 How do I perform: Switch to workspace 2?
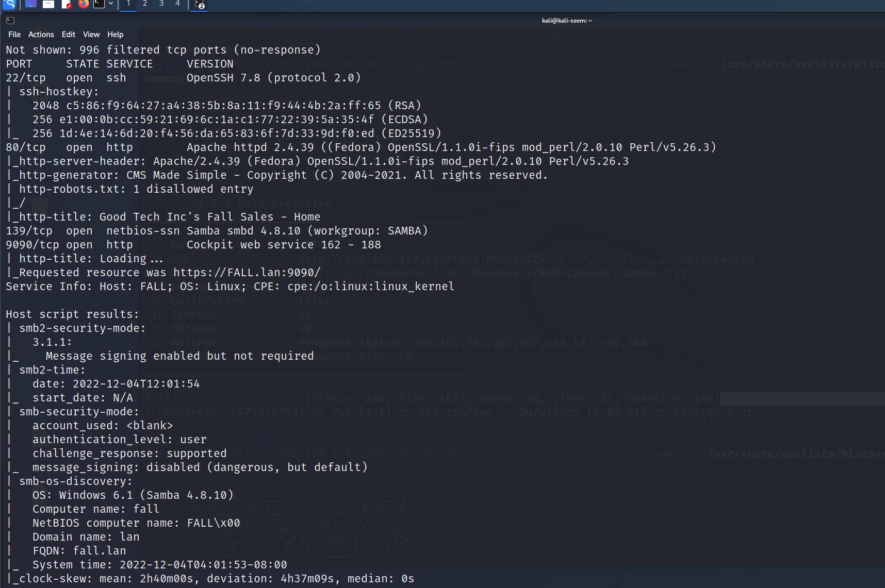(145, 4)
